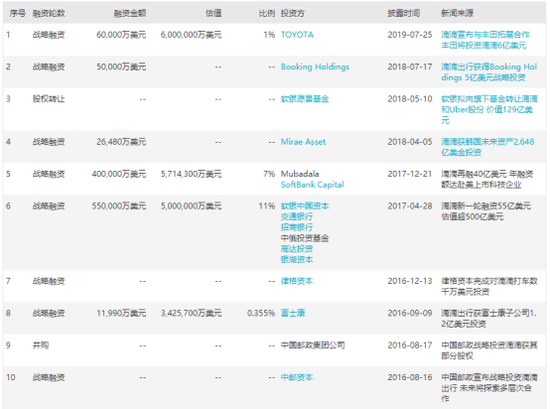Select the 550,000万美元 amount cell
Viewport: 550px width, 409px height.
(119, 206)
